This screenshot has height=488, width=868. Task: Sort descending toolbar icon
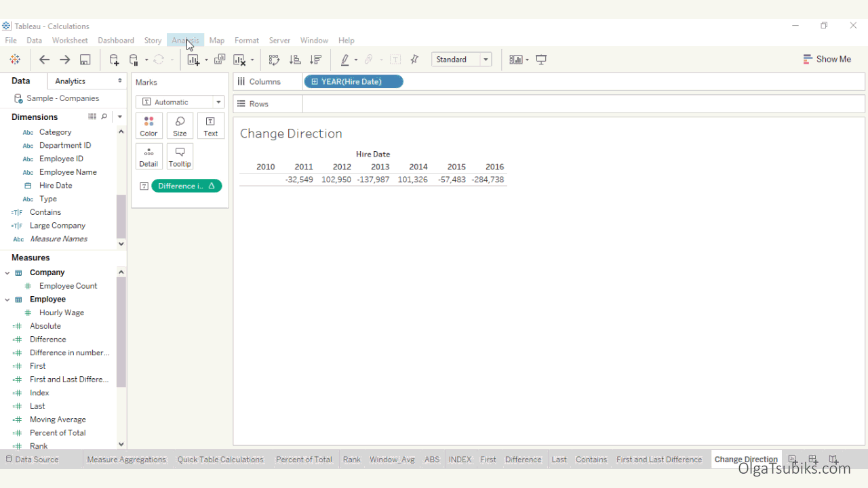315,60
